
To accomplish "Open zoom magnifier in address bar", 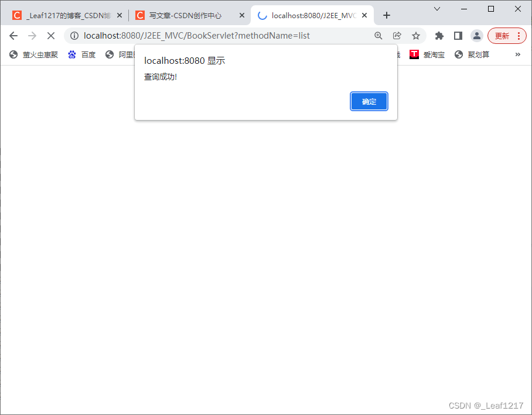I will (378, 36).
